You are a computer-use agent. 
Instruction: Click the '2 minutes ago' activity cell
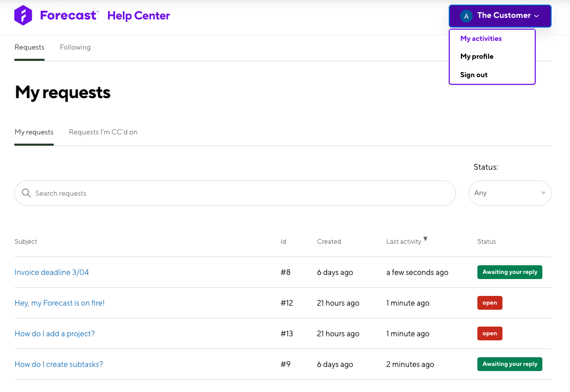(x=410, y=364)
